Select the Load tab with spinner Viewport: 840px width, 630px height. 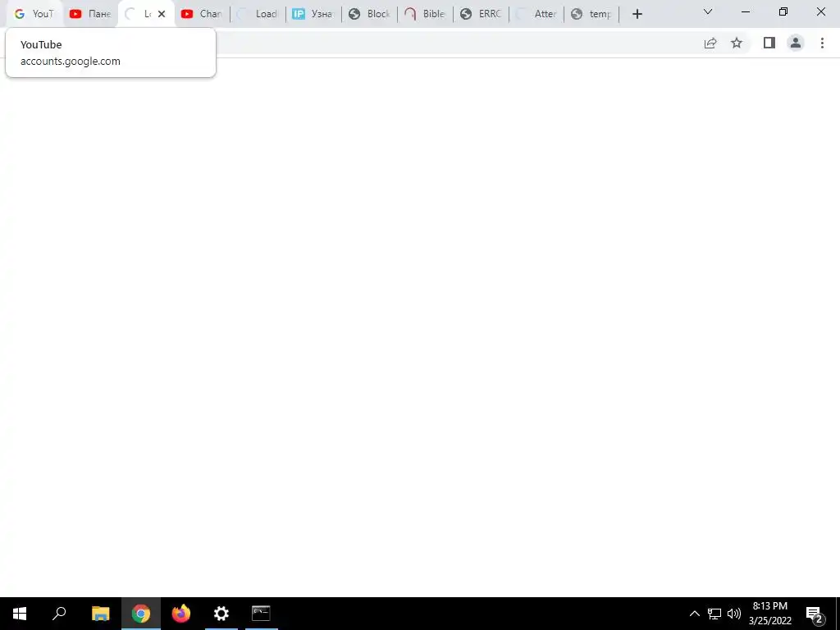coord(257,14)
